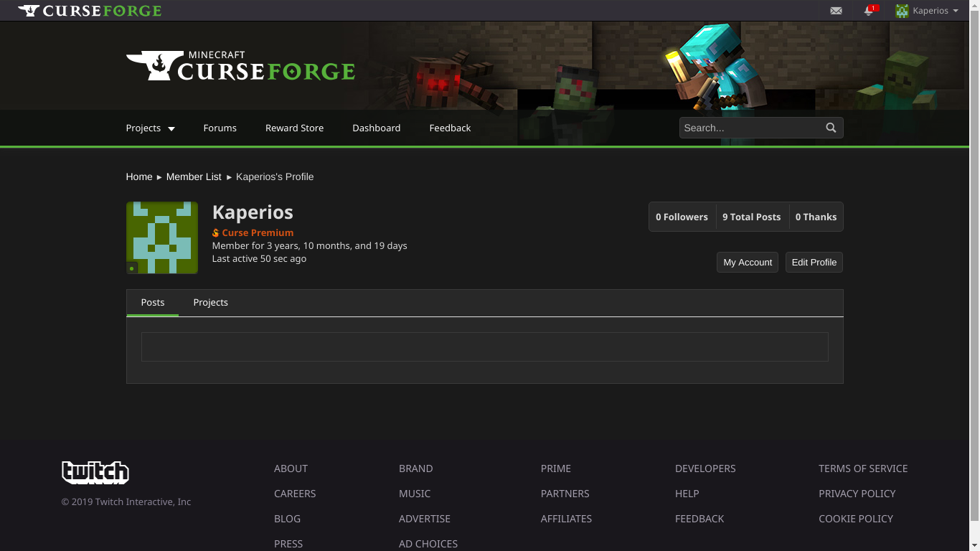Click the Curse Premium coin badge
This screenshot has width=980, height=551.
coord(215,232)
